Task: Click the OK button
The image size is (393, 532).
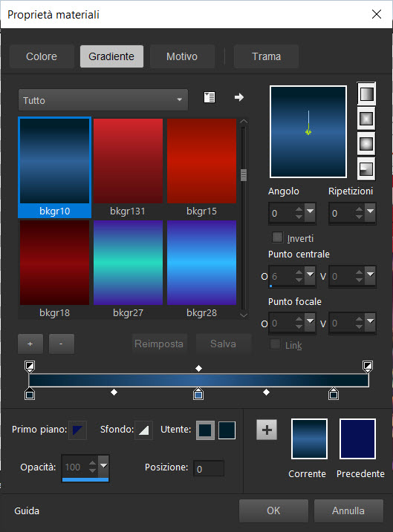Action: pos(273,510)
